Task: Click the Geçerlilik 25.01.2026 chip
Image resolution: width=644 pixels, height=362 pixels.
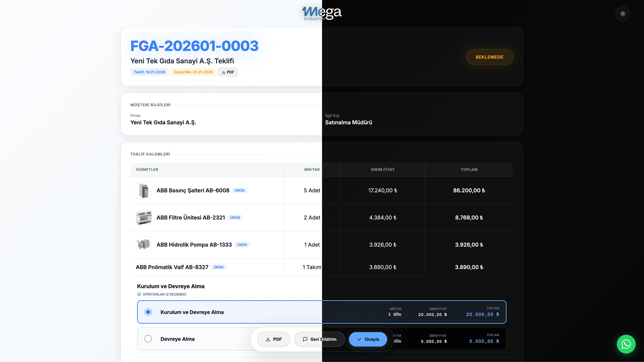Action: (193, 72)
